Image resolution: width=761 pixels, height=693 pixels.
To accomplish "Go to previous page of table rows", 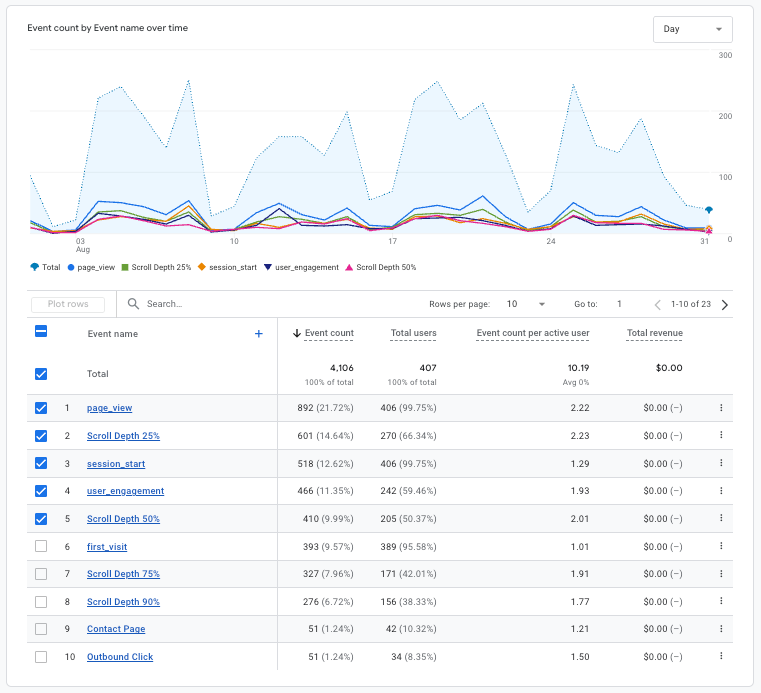I will [x=657, y=304].
